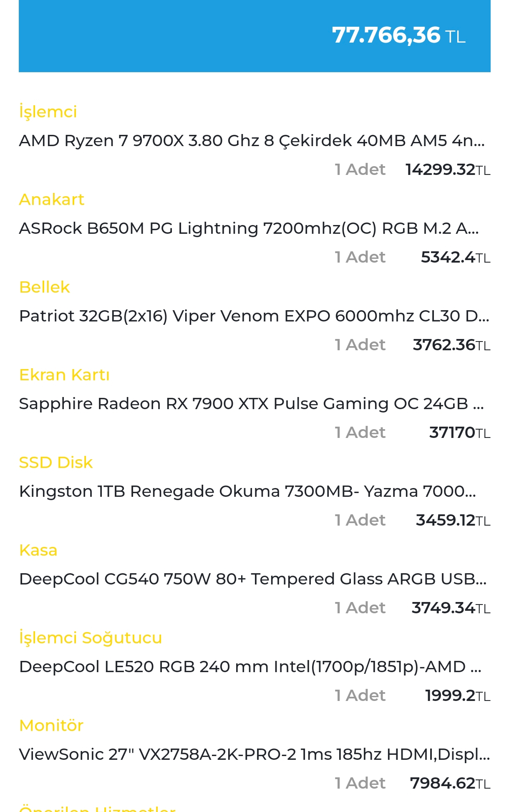Viewport: 509px width, 812px height.
Task: Tap the 14299.32TL processor price
Action: tap(448, 170)
